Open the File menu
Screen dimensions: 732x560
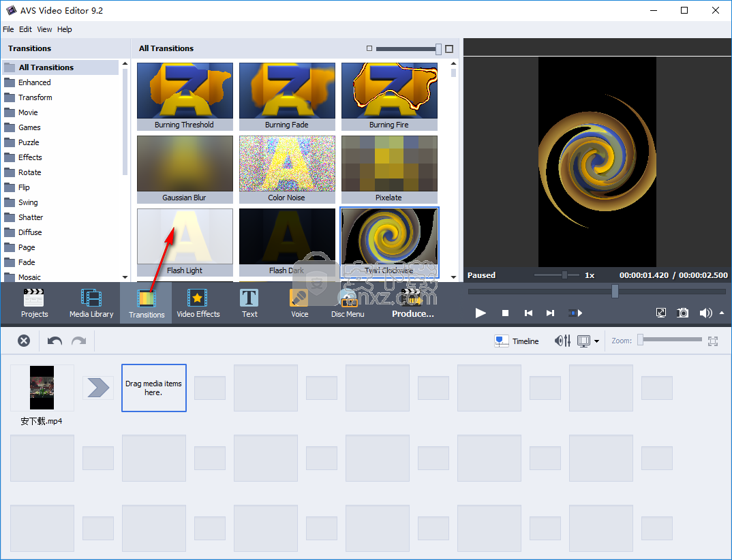click(x=8, y=29)
